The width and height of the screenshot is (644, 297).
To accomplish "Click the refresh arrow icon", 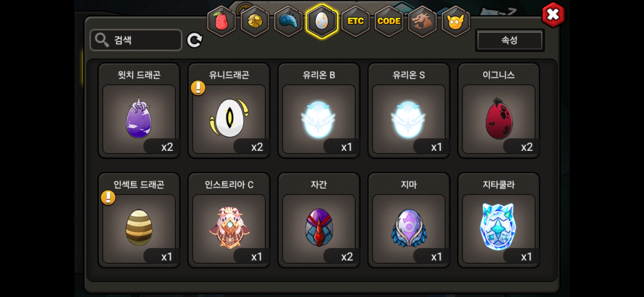I will [195, 40].
